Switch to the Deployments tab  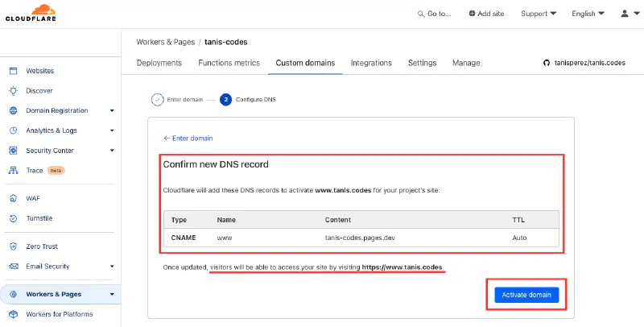click(159, 63)
